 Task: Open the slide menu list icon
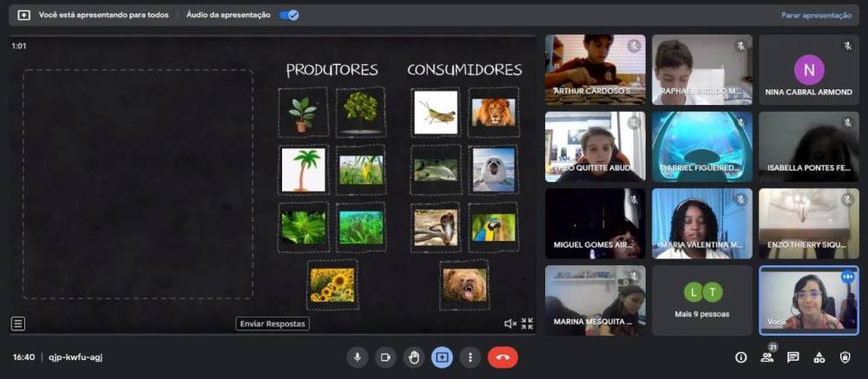click(18, 323)
